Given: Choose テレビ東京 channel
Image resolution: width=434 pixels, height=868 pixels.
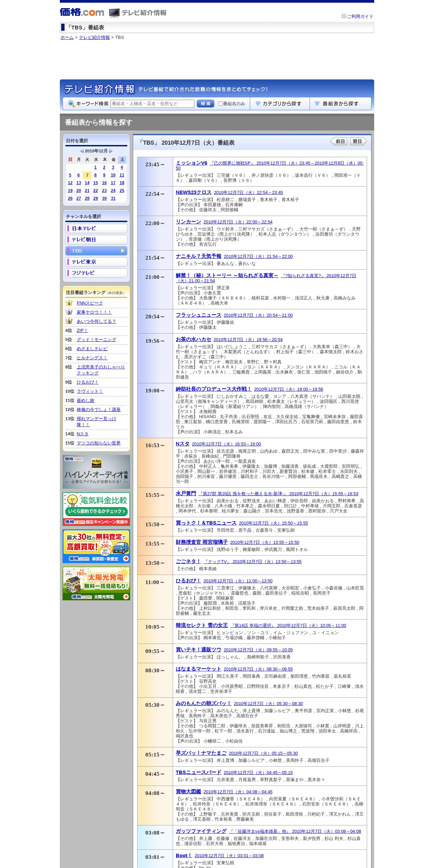Looking at the screenshot, I should [96, 262].
